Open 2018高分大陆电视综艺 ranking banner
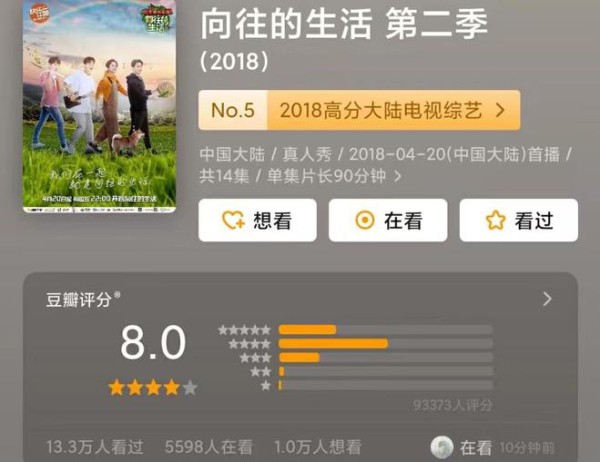600x462 pixels. tap(359, 110)
